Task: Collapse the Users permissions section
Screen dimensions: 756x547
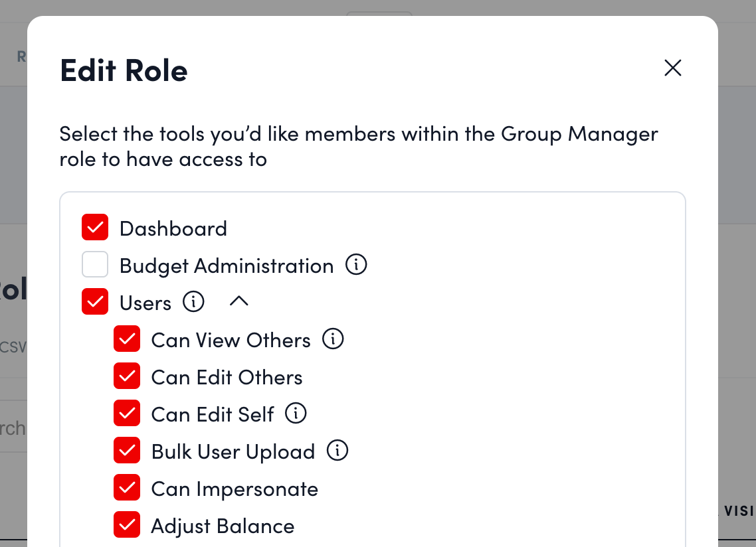Action: (238, 301)
